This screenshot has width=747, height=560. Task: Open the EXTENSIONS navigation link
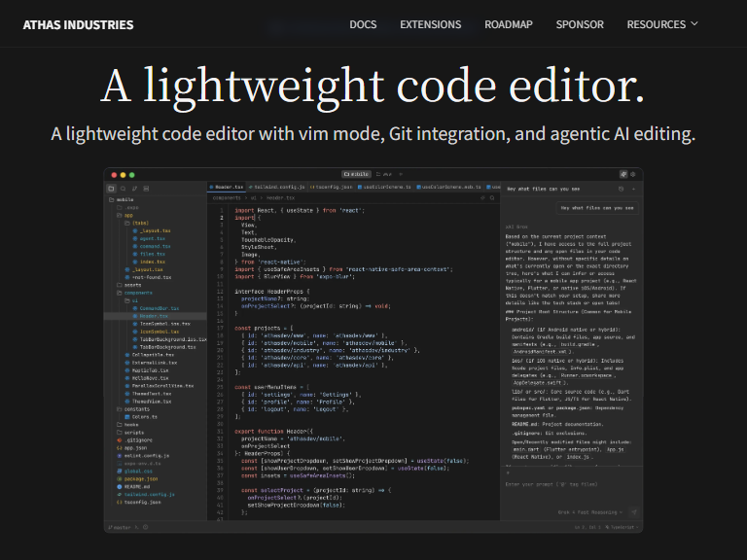click(x=431, y=24)
